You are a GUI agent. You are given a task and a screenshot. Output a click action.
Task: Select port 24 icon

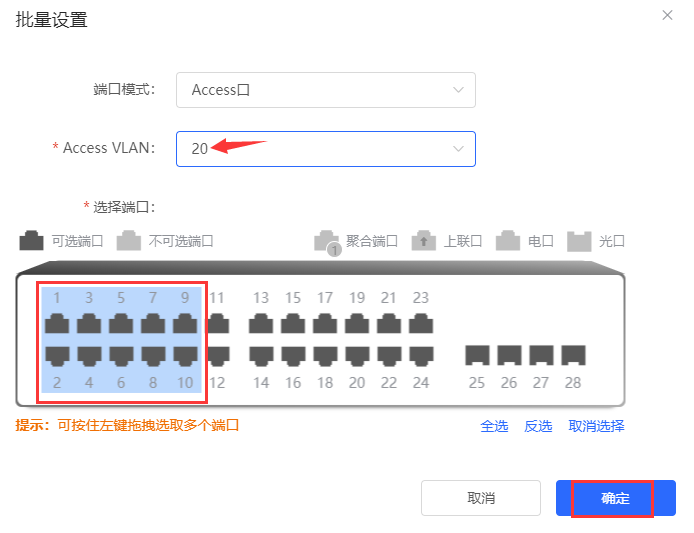421,356
